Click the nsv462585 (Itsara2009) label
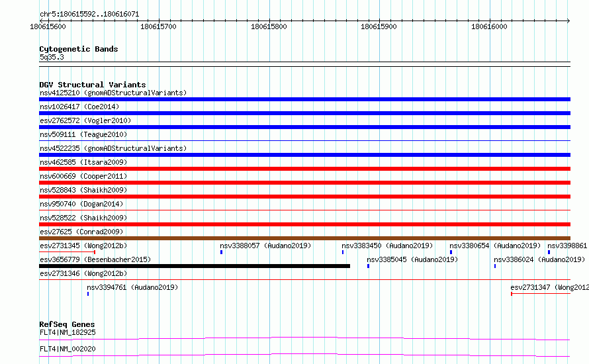Image resolution: width=589 pixels, height=364 pixels. pyautogui.click(x=83, y=162)
